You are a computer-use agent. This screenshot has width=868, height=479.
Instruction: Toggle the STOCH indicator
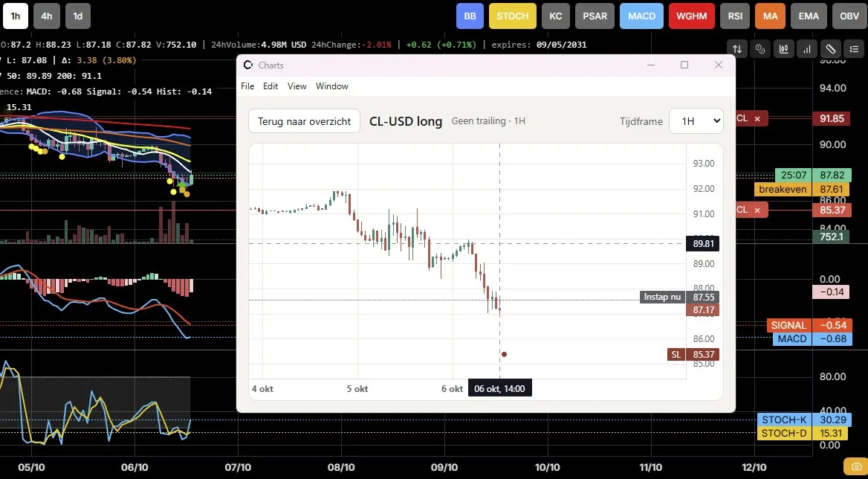tap(513, 16)
